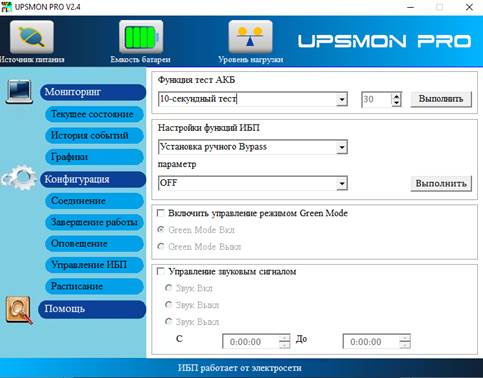This screenshot has height=378, width=483.
Task: Expand the battery test type dropdown
Action: pos(342,99)
